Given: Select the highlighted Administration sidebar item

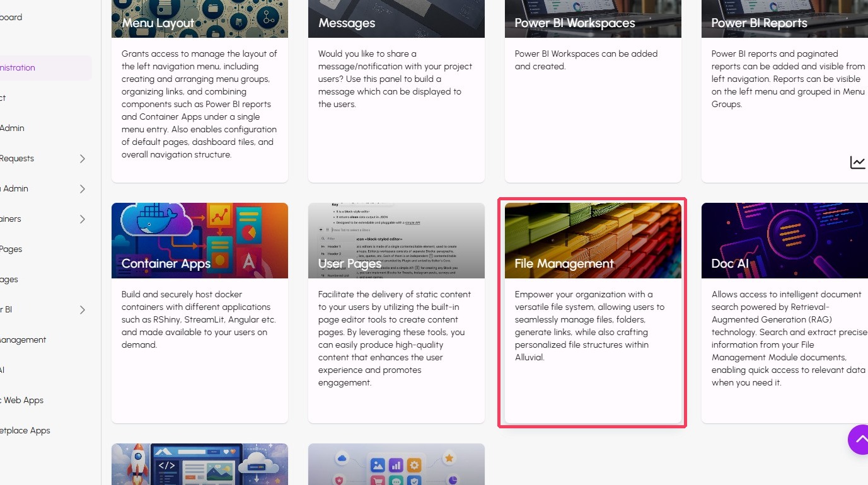Looking at the screenshot, I should (45, 68).
